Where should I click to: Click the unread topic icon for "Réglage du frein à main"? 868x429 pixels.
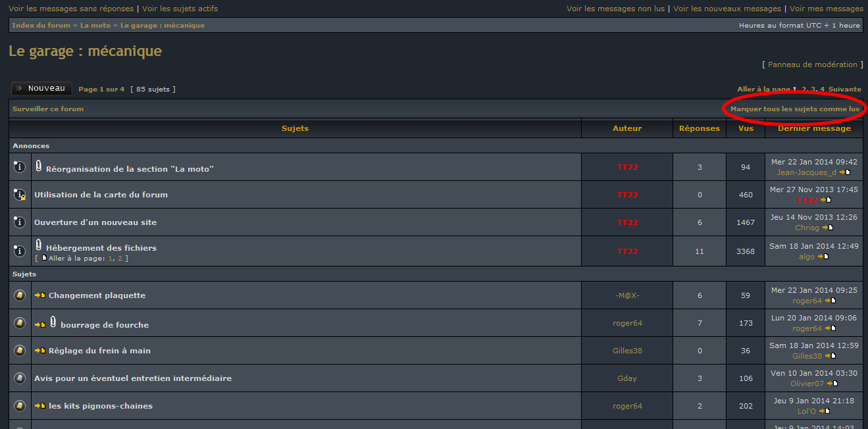point(20,351)
